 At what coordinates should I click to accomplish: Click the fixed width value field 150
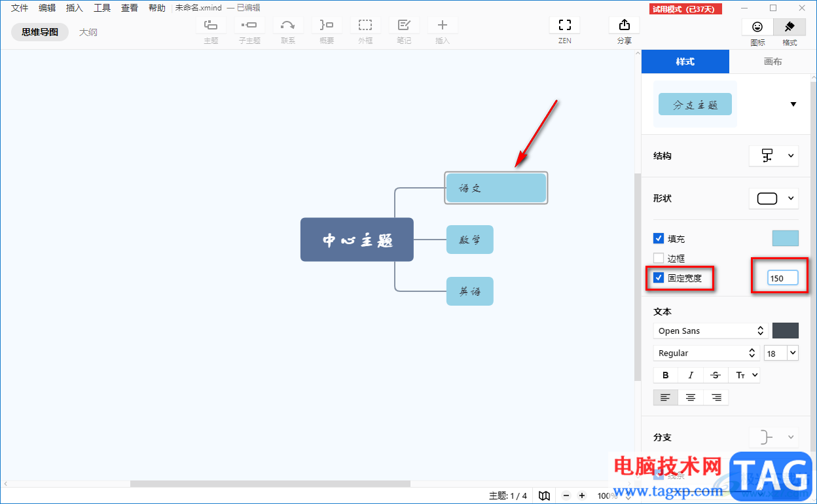coord(783,278)
